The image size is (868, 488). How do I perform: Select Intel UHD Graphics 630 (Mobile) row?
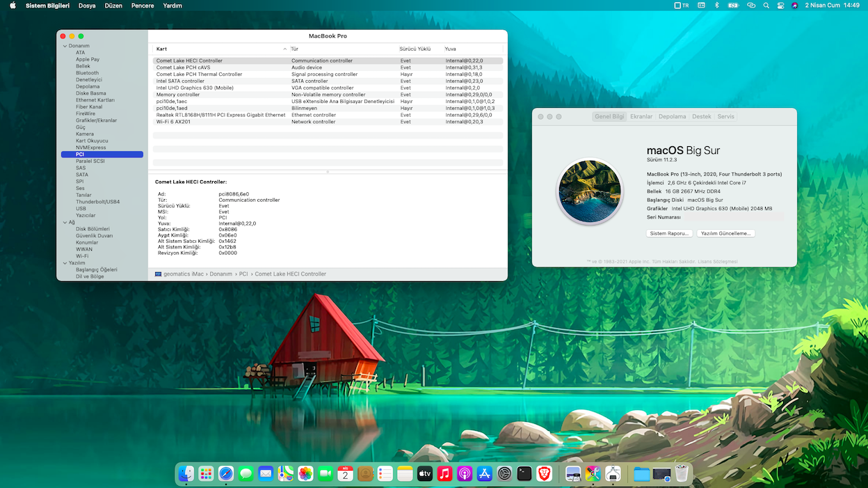(x=328, y=88)
